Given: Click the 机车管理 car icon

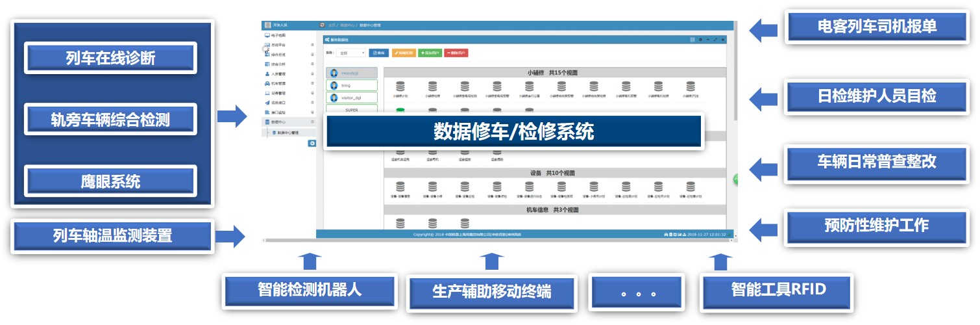Looking at the screenshot, I should 267,83.
